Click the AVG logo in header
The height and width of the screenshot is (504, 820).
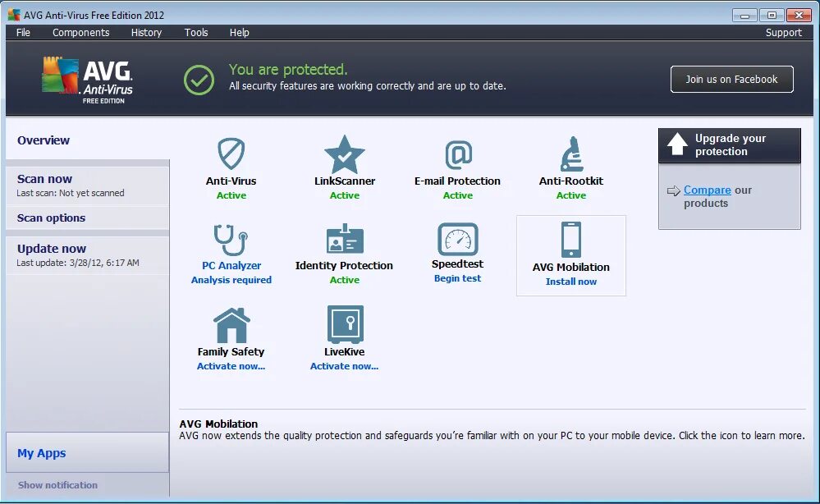[87, 80]
